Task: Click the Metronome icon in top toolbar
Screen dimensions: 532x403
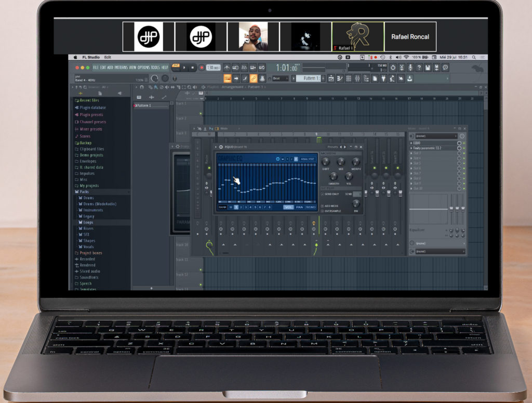Action: (x=227, y=68)
